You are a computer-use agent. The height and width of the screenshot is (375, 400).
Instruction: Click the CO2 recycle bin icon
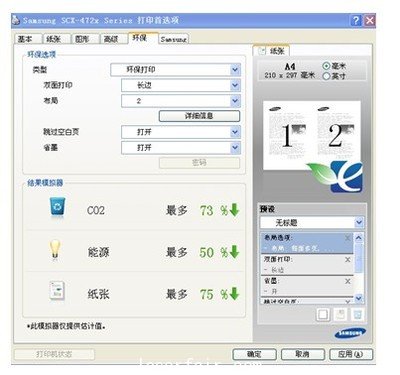(57, 207)
